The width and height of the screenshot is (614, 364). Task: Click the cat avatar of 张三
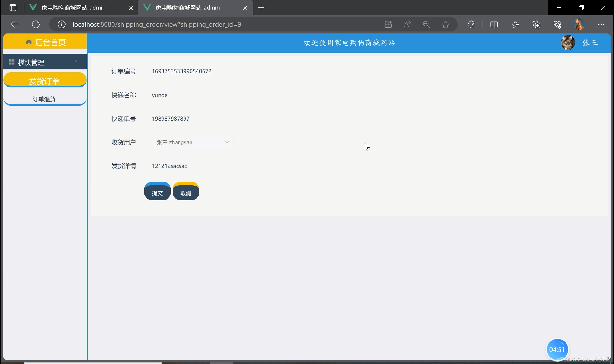568,43
